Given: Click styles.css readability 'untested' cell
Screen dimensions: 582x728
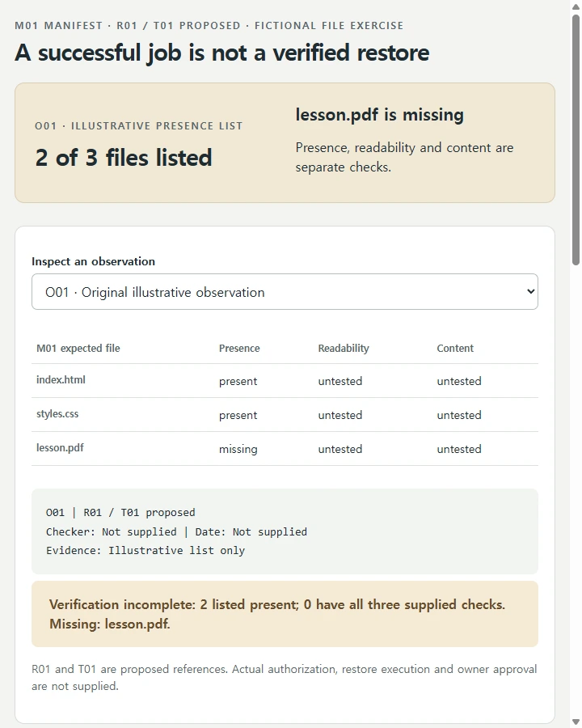Looking at the screenshot, I should coord(340,415).
